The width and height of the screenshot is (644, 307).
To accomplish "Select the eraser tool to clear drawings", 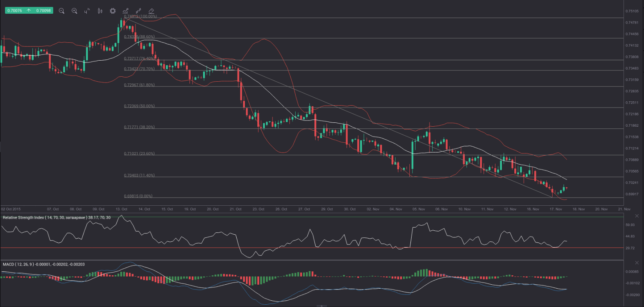I will click(152, 11).
